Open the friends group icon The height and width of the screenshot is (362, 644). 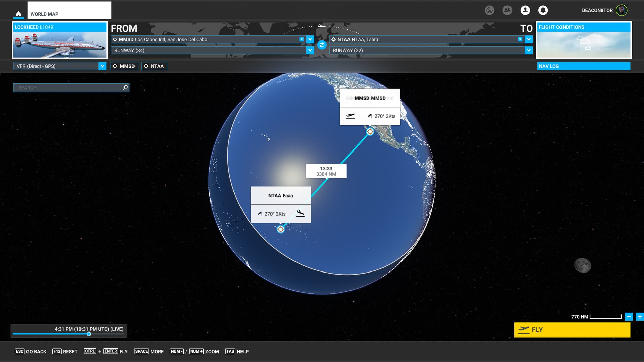(x=507, y=10)
